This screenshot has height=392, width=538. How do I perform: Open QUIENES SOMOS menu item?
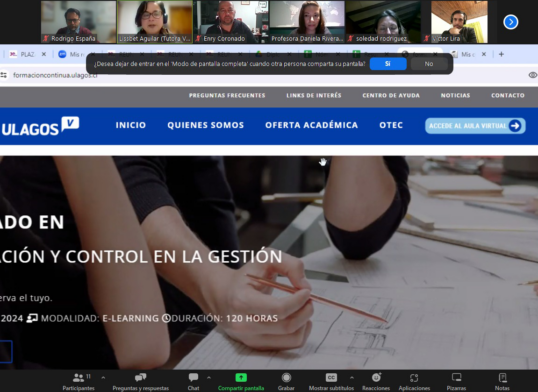coord(206,125)
